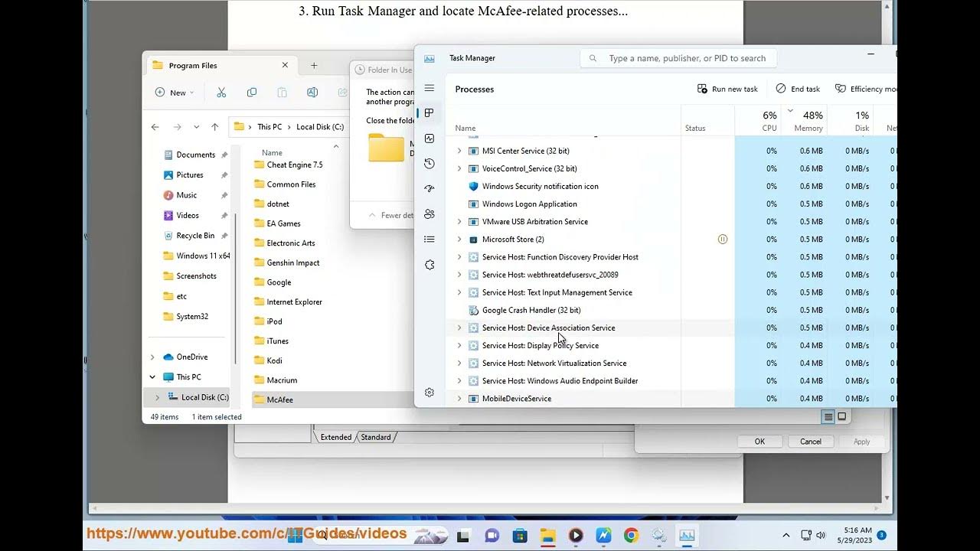
Task: Switch to the Extended tab in Services
Action: pyautogui.click(x=336, y=438)
